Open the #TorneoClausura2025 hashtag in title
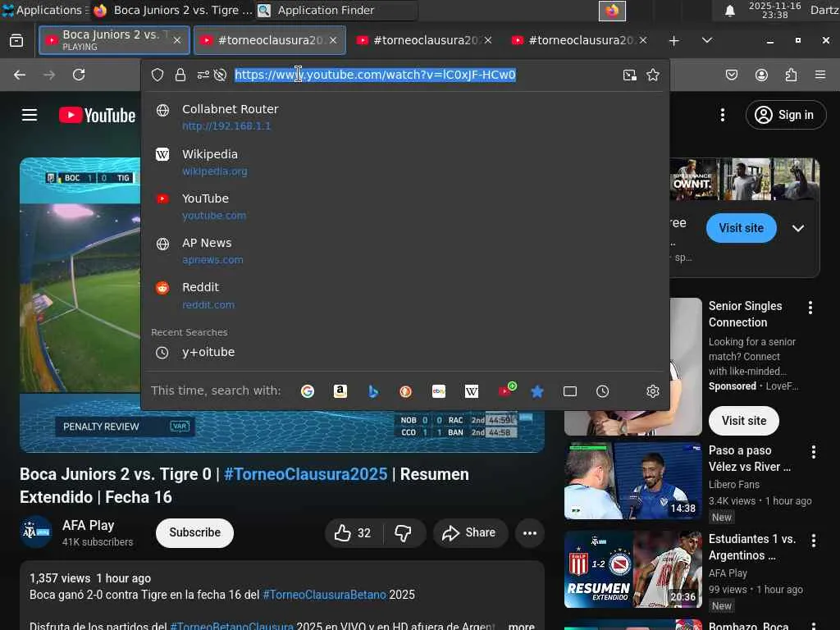 (x=306, y=474)
